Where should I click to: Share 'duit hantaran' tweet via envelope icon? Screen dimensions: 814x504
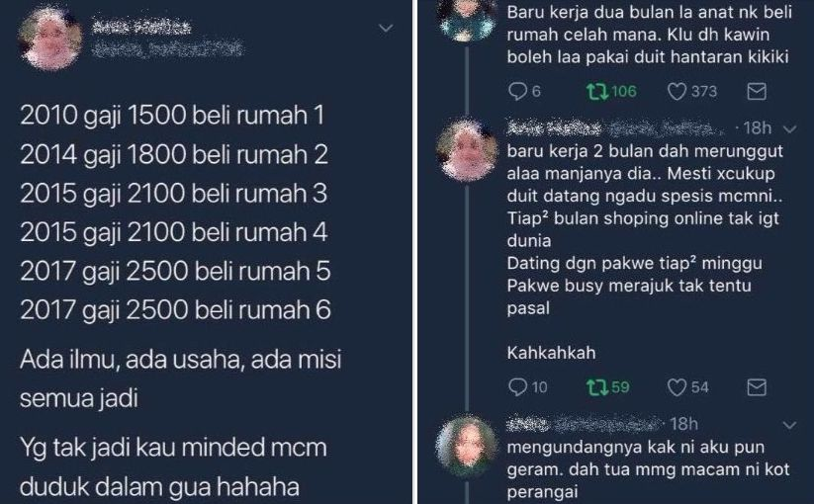coord(757,92)
